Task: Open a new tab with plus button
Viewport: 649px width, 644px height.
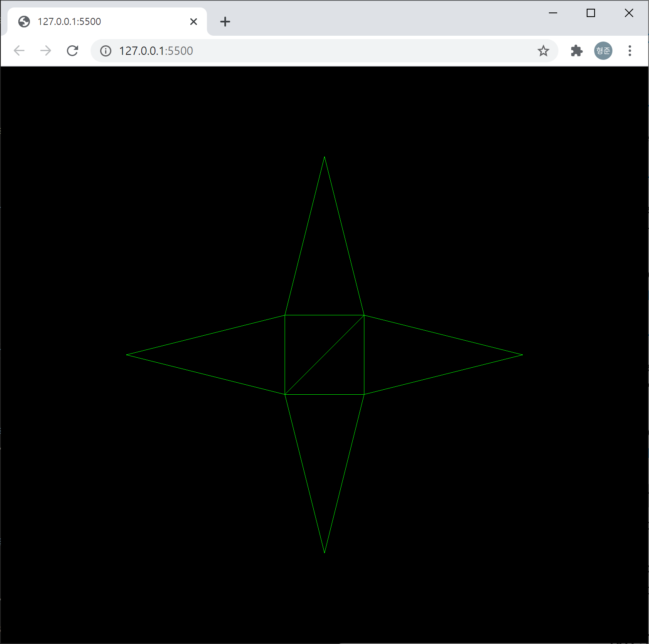Action: (x=225, y=22)
